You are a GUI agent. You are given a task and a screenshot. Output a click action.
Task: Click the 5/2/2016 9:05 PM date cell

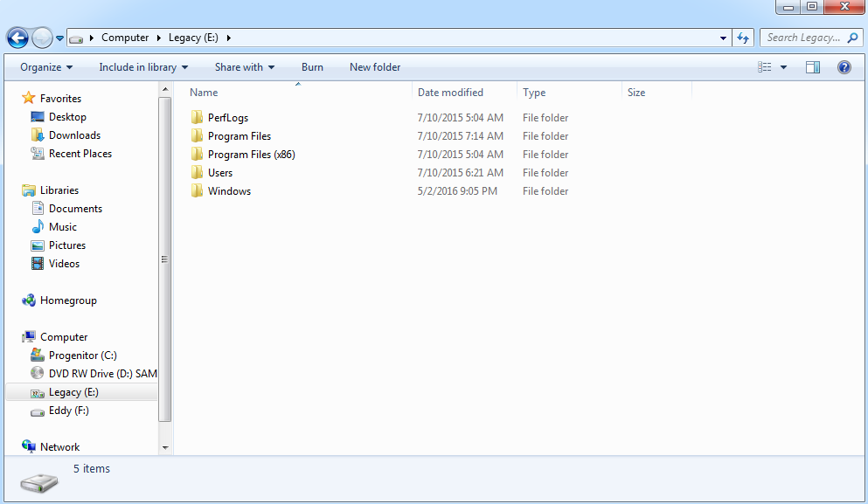[x=457, y=191]
